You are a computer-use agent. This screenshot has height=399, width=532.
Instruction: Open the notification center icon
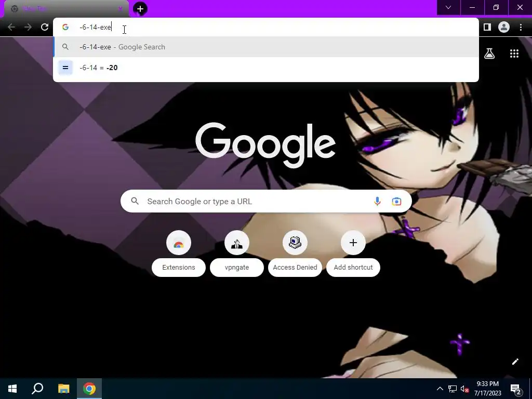tap(515, 389)
